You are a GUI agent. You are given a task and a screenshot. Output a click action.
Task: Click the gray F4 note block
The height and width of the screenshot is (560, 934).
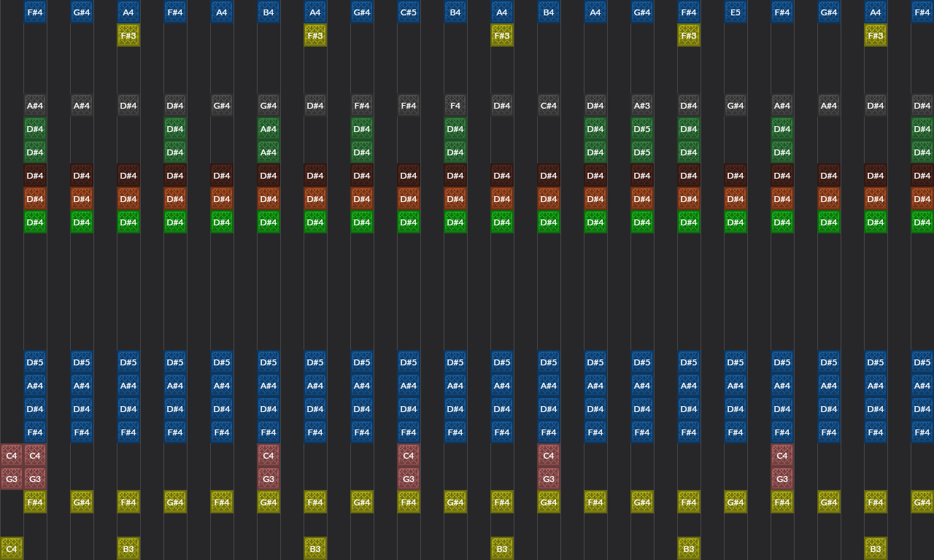pos(455,106)
